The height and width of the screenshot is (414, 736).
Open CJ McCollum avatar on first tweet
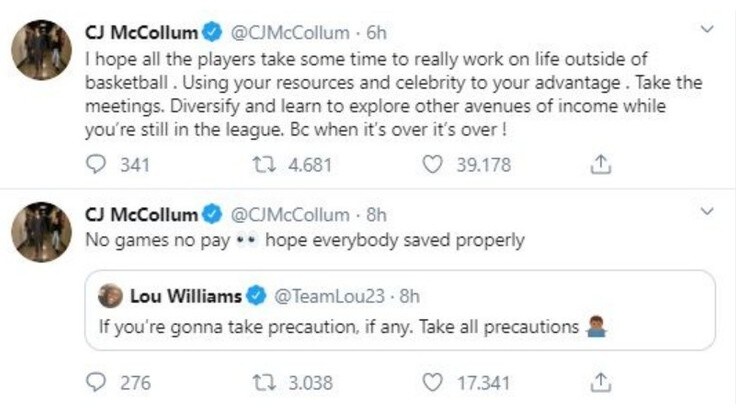point(41,50)
